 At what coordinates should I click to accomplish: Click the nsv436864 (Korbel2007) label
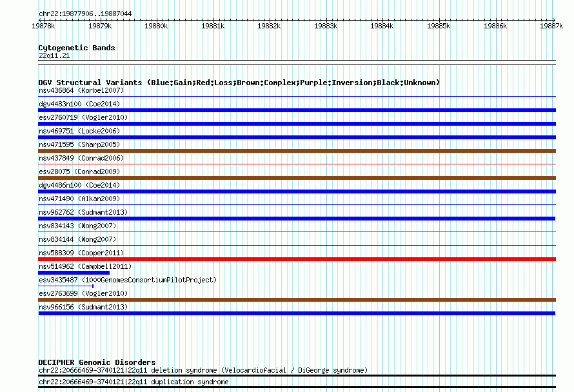click(81, 90)
